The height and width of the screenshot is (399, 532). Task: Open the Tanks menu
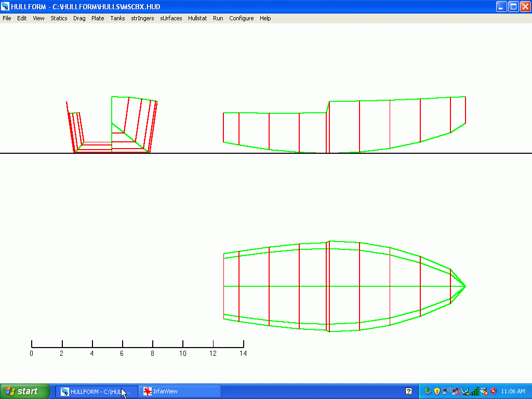[117, 18]
